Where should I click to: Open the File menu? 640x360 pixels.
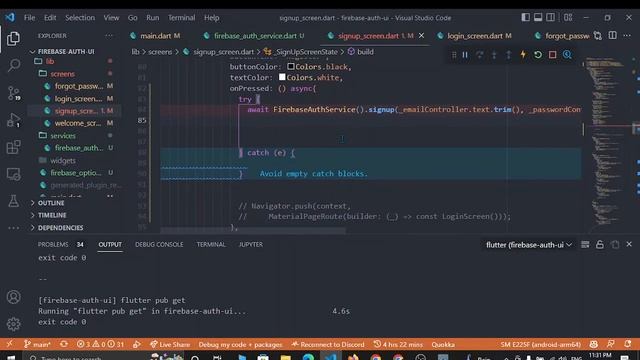[29, 18]
